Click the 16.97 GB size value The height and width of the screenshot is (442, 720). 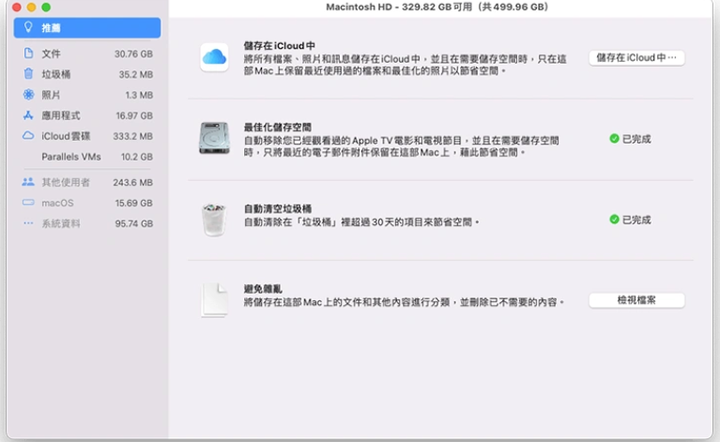click(x=134, y=116)
